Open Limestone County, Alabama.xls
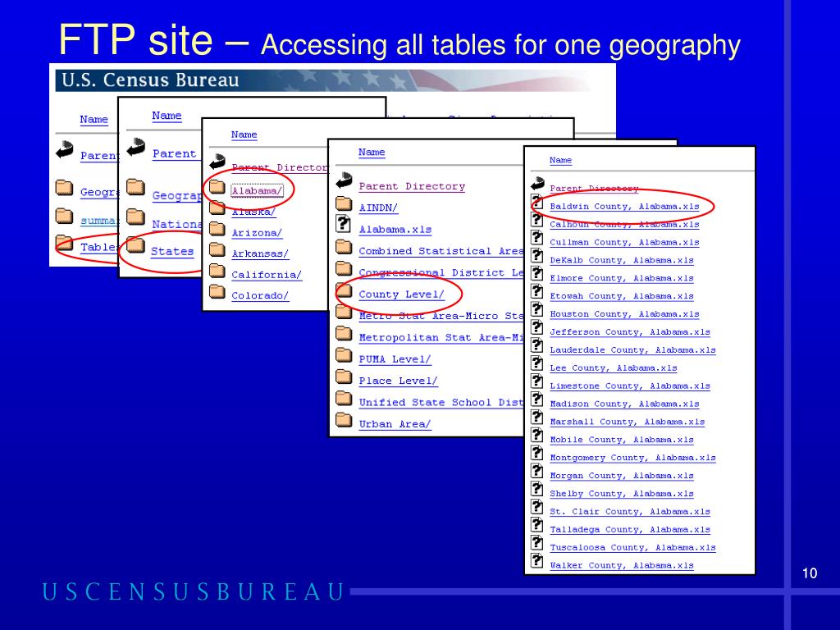This screenshot has width=840, height=630. click(629, 386)
